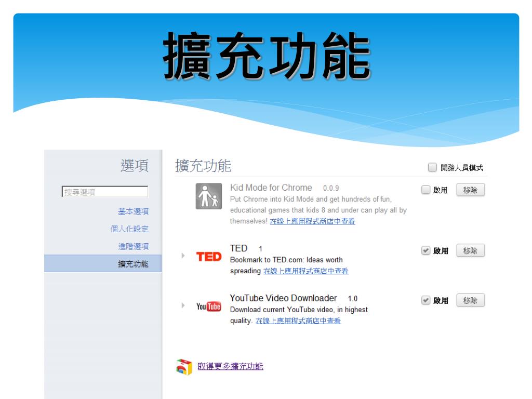
Task: Toggle the 開發人員模式 checkbox
Action: (x=432, y=167)
